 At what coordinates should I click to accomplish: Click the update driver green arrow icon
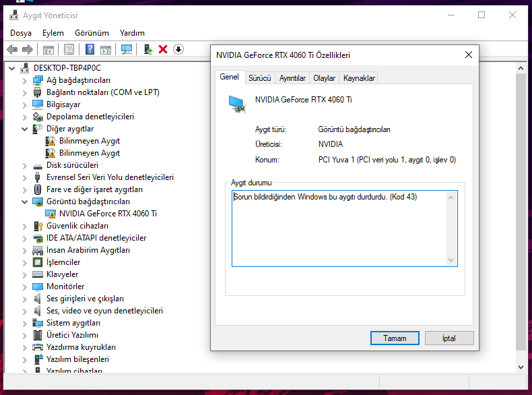click(x=148, y=50)
